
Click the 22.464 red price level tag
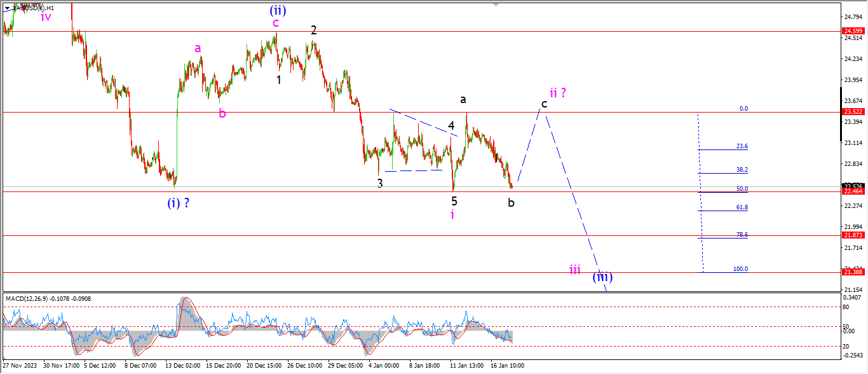click(852, 191)
